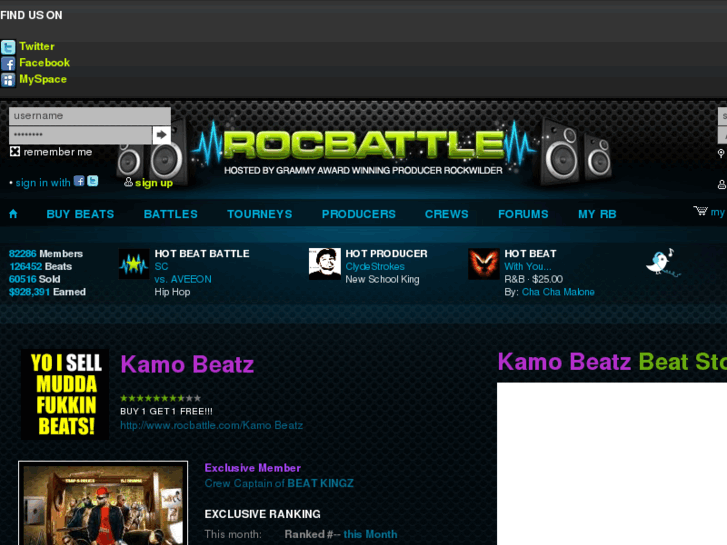Open the Crew Captain of BEAT KINGZ link

[279, 483]
